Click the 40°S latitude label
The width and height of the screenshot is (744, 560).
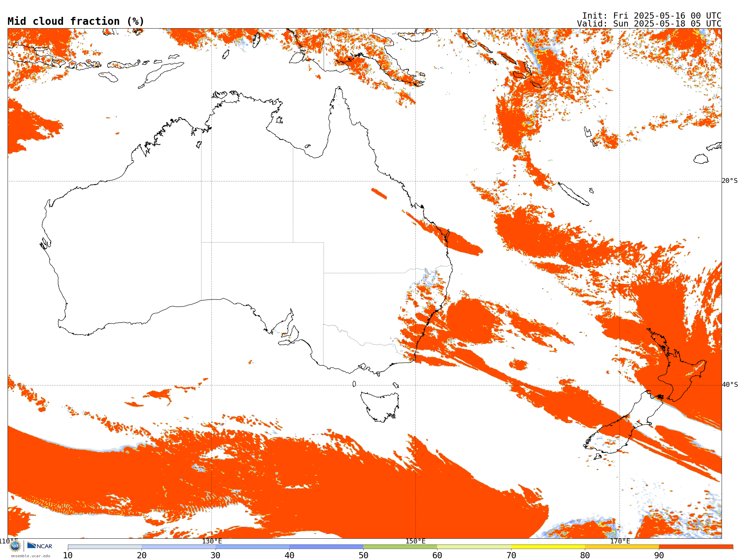pyautogui.click(x=730, y=385)
